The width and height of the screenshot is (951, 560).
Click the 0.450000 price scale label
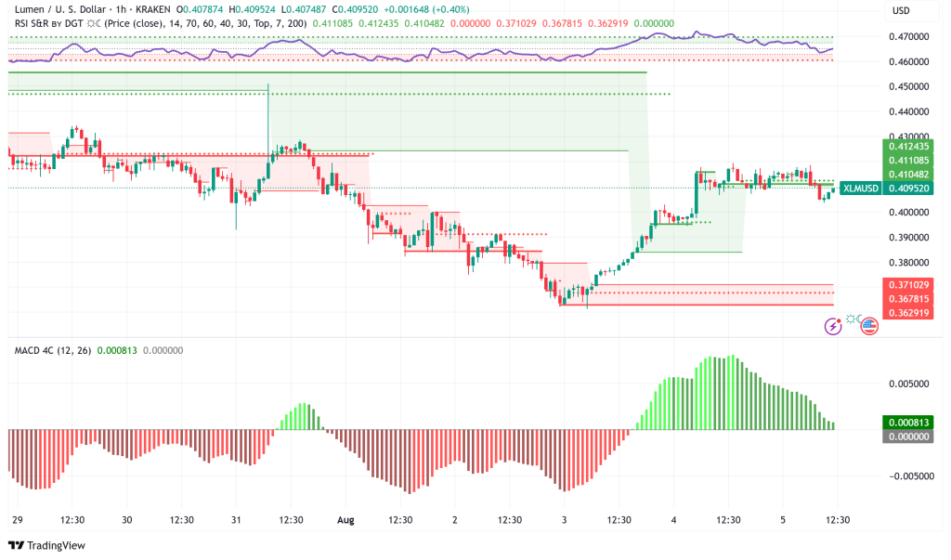(908, 86)
